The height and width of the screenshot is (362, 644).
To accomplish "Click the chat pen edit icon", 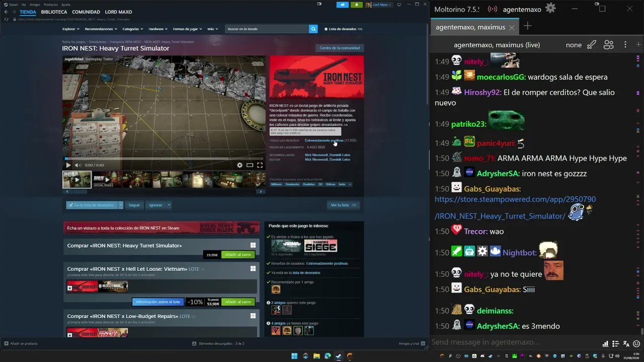I will 592,45.
